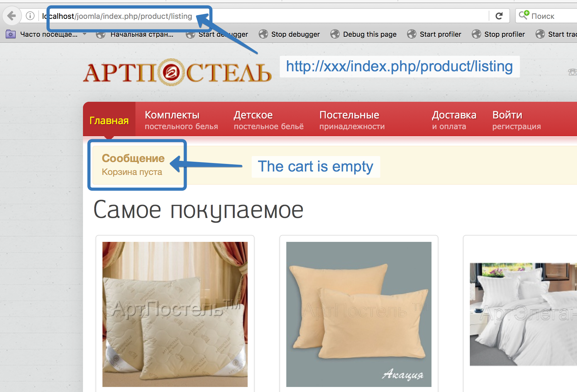Click the Start profiler bookmark

[434, 34]
